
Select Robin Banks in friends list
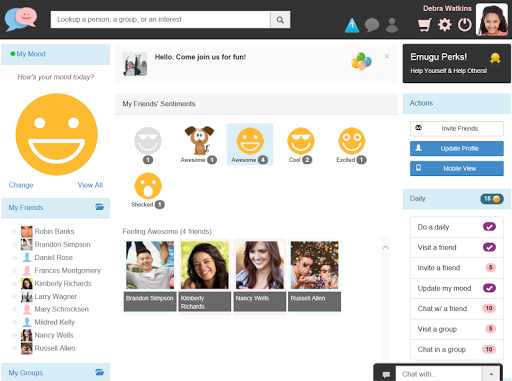point(54,231)
